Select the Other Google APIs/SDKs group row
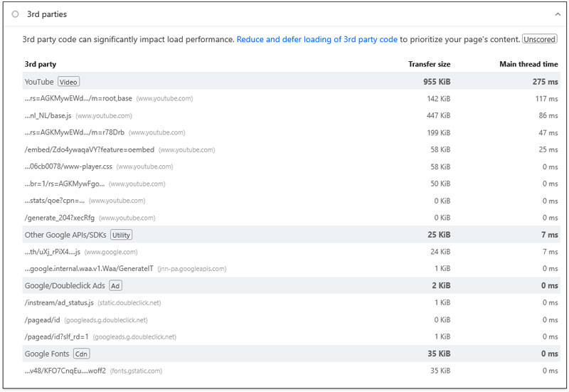The width and height of the screenshot is (569, 392). click(x=291, y=235)
